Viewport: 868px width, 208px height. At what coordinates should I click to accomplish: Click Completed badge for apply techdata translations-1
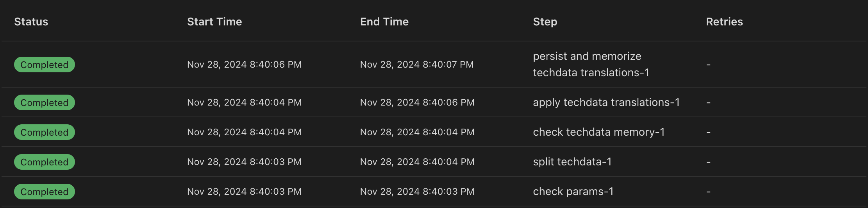coord(45,102)
